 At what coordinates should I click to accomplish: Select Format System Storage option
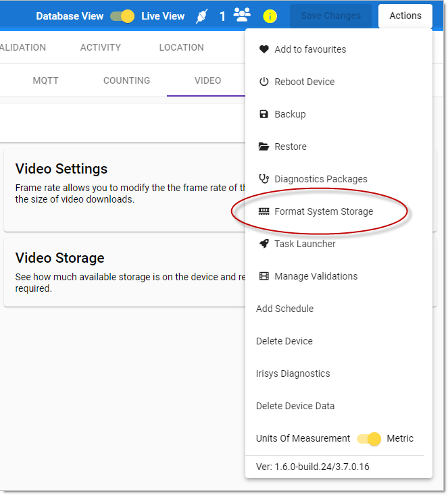339,211
